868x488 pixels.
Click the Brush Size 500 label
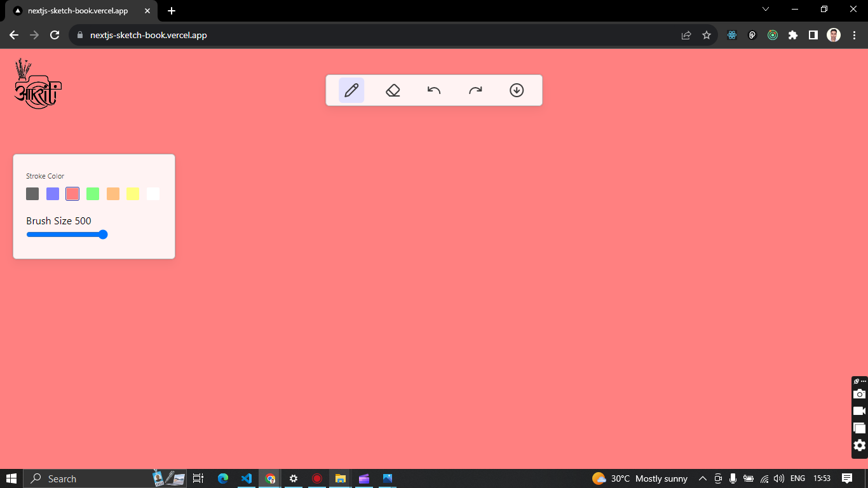[x=58, y=221]
